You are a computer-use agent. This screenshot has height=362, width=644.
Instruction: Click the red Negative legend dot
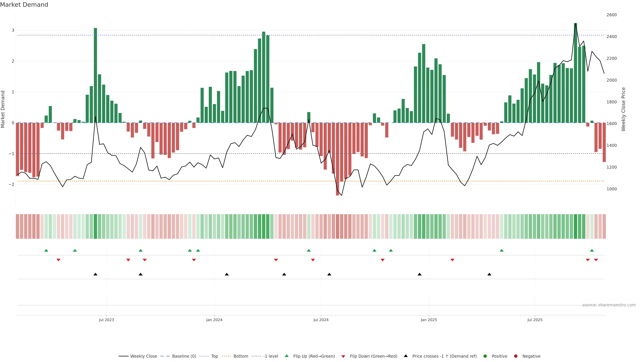coord(516,356)
